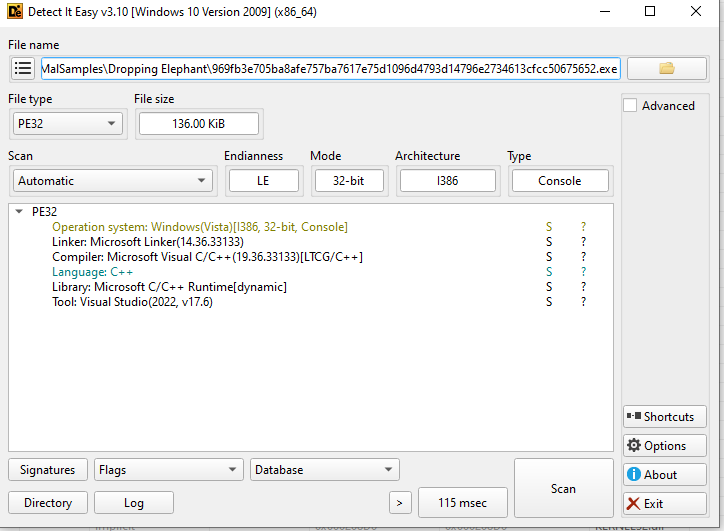Open Options with gear icon
The width and height of the screenshot is (724, 531).
(x=664, y=446)
